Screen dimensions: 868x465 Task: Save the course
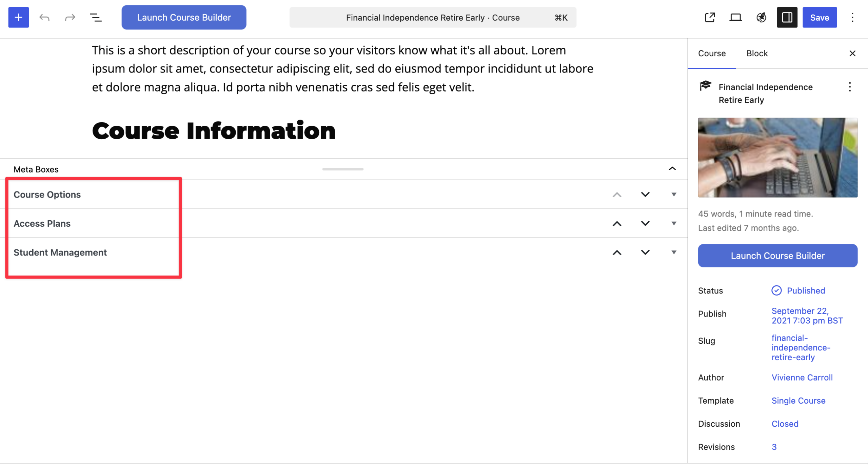tap(820, 17)
